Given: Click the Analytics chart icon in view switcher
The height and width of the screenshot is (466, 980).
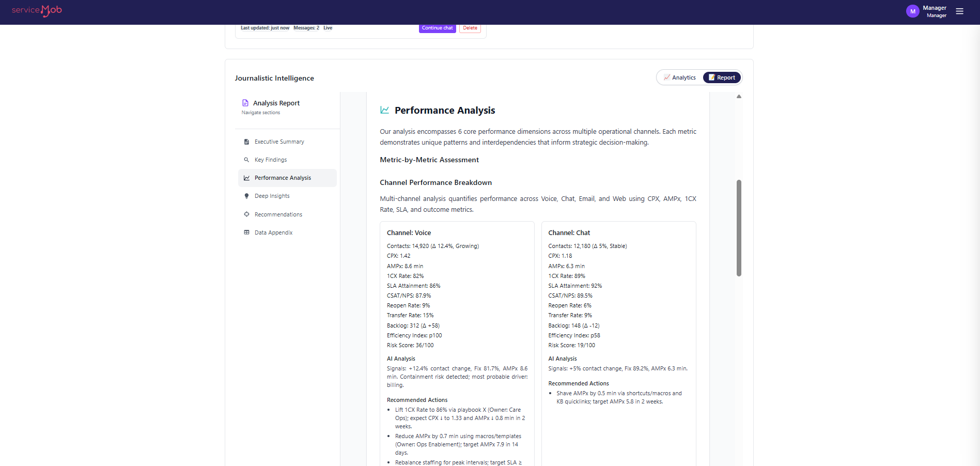Looking at the screenshot, I should [667, 77].
